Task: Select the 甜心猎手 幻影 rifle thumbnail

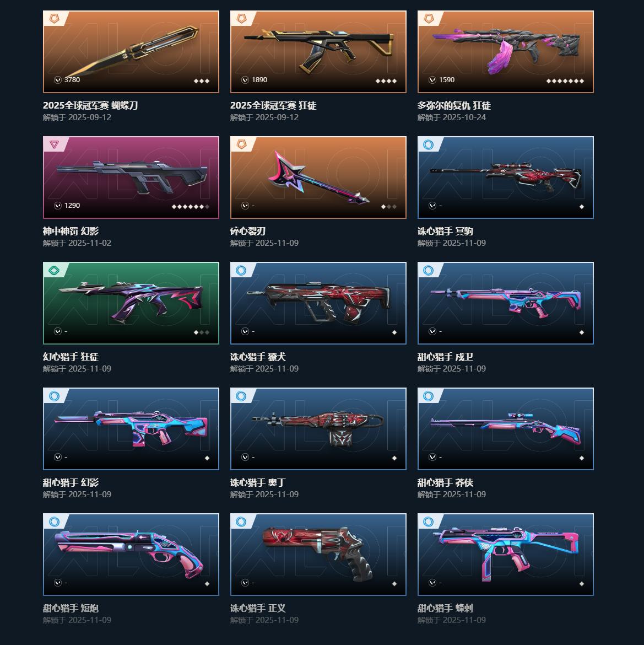Action: click(131, 428)
